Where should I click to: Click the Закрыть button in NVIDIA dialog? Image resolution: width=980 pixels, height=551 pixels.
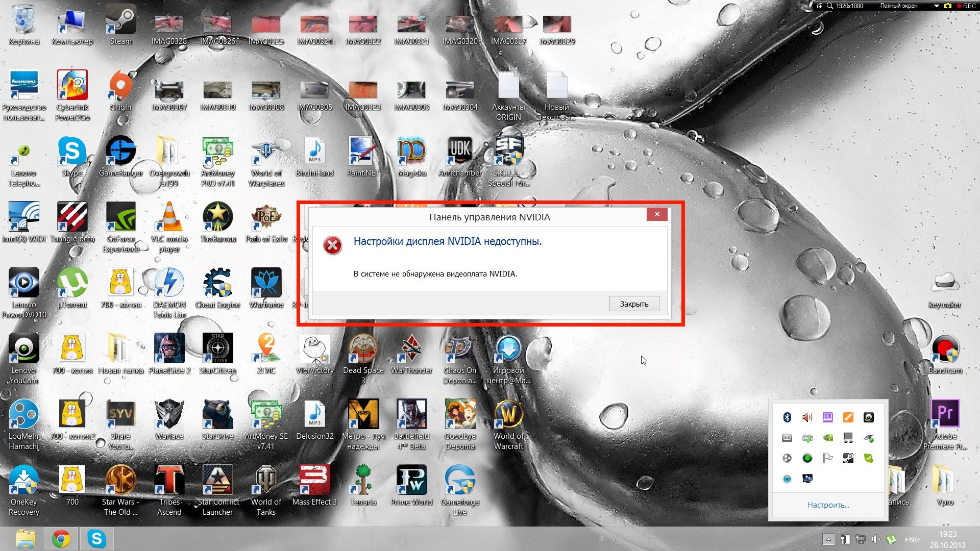tap(634, 304)
